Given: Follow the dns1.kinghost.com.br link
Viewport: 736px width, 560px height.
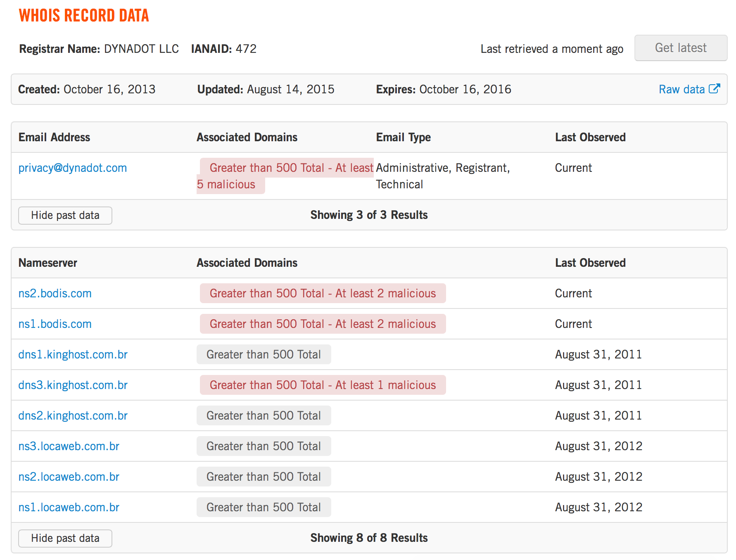Looking at the screenshot, I should click(x=73, y=355).
